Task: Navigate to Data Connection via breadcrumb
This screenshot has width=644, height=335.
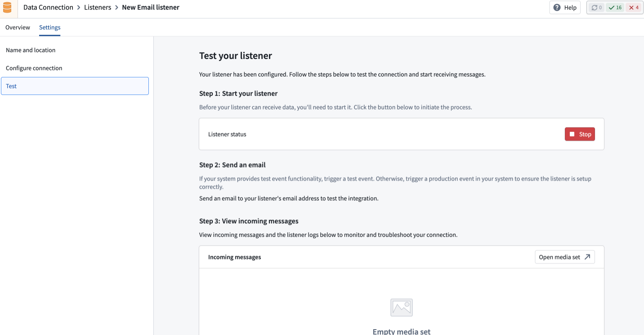Action: [48, 7]
